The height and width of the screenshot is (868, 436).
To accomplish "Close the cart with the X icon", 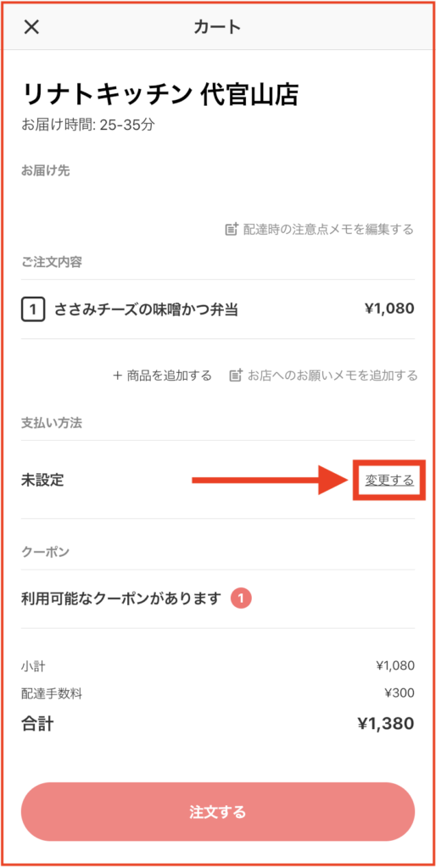I will pos(31,26).
